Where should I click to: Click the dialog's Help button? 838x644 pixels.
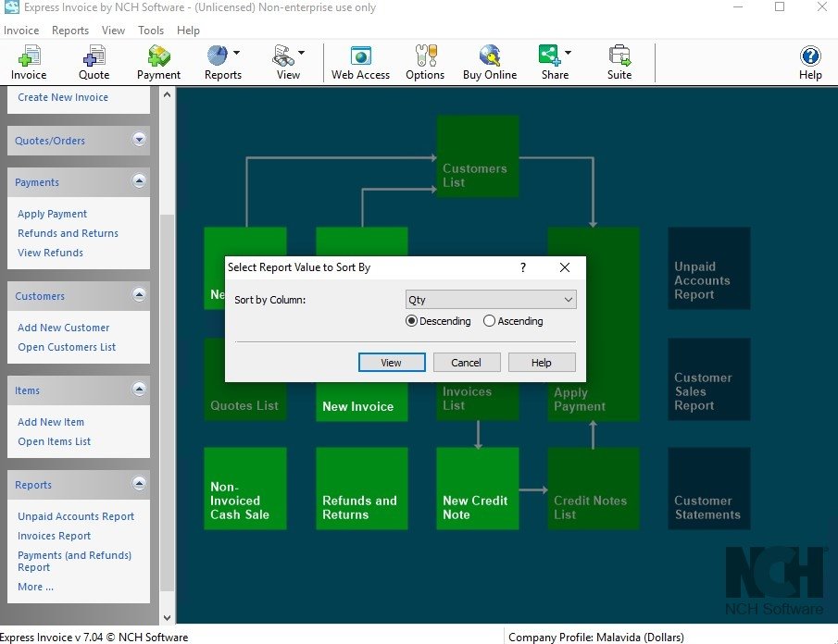pos(542,363)
